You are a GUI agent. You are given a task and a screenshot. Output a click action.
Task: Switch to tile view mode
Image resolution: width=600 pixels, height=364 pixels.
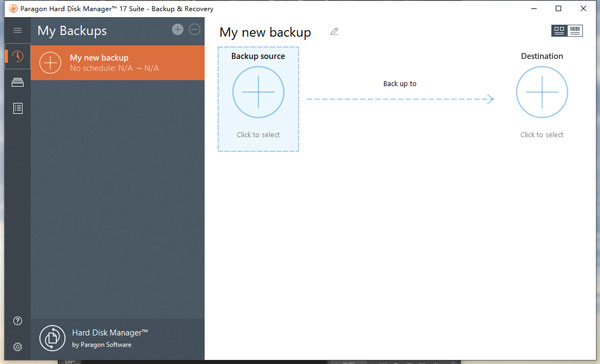tap(559, 31)
